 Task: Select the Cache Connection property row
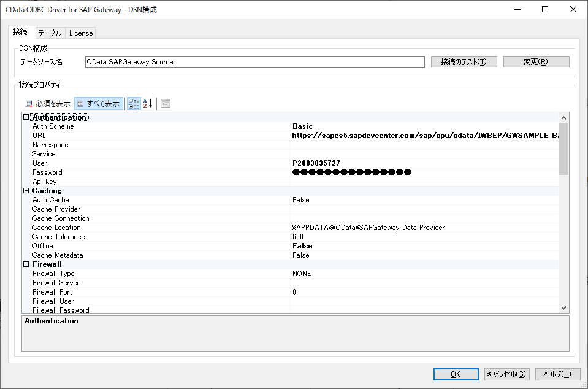(295, 218)
